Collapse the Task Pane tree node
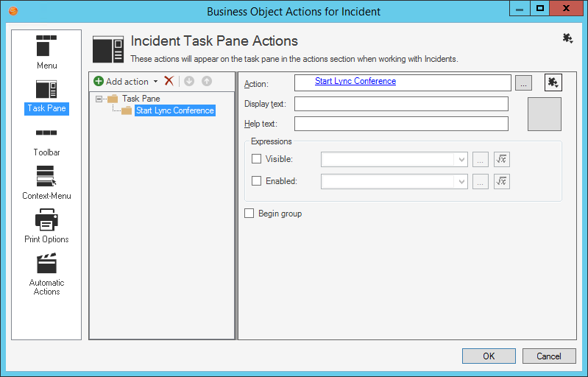The image size is (588, 377). point(99,99)
